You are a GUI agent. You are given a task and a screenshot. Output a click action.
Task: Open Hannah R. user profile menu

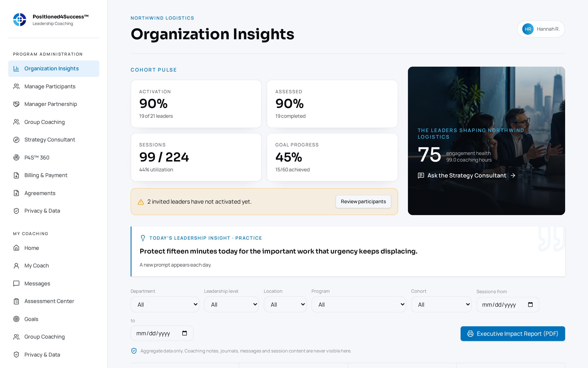pyautogui.click(x=541, y=29)
